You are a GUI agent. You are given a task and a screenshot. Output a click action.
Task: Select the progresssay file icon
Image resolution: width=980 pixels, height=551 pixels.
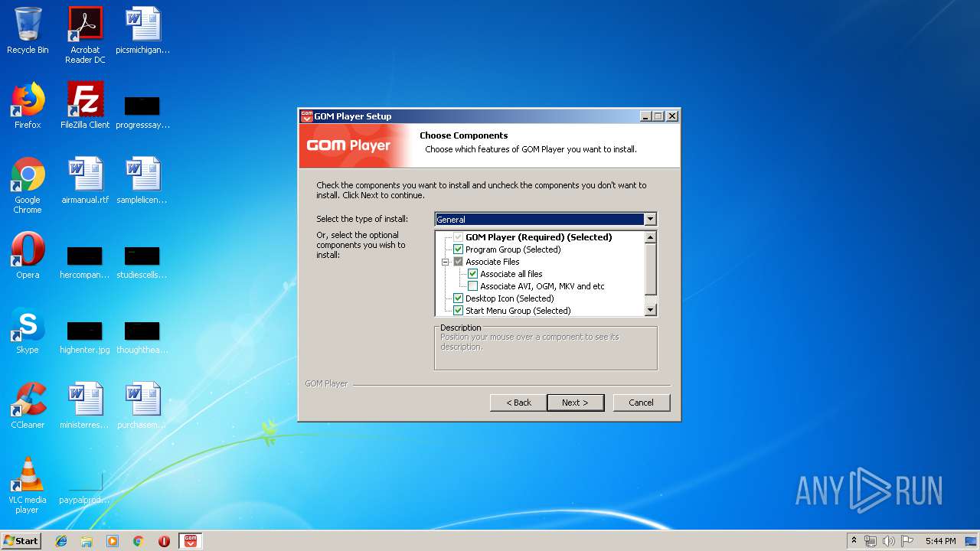click(143, 112)
